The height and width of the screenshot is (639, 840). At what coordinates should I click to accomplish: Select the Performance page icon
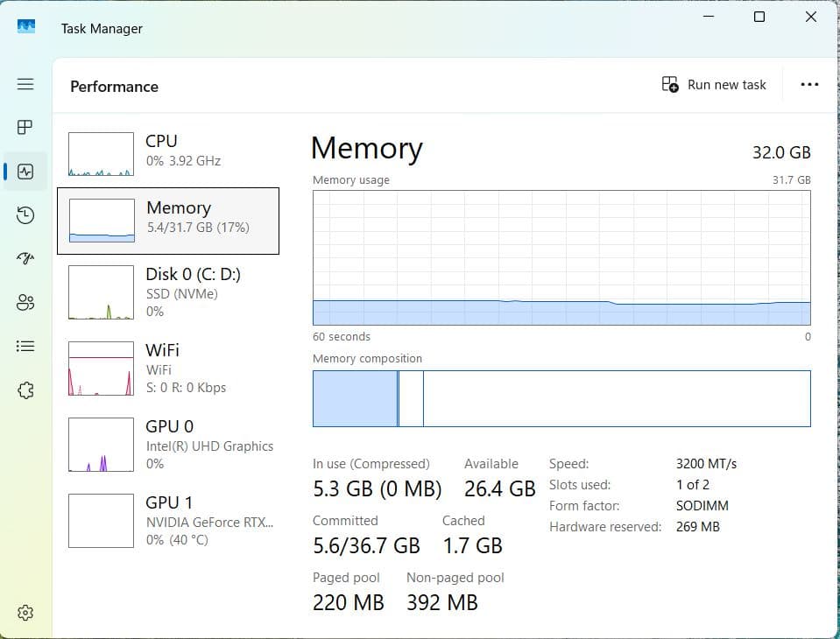pos(25,172)
